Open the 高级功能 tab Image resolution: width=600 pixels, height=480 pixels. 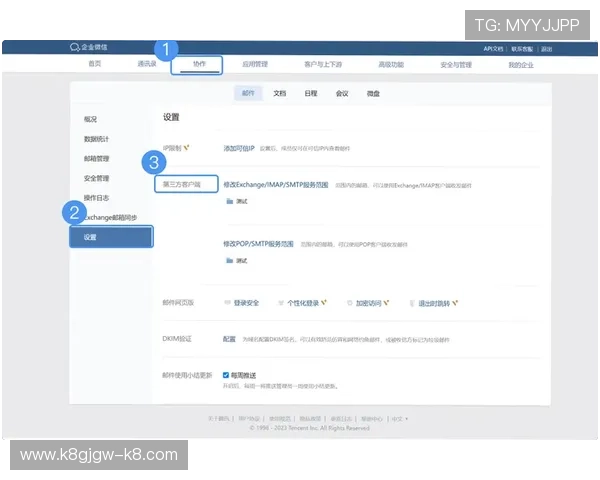pos(391,65)
